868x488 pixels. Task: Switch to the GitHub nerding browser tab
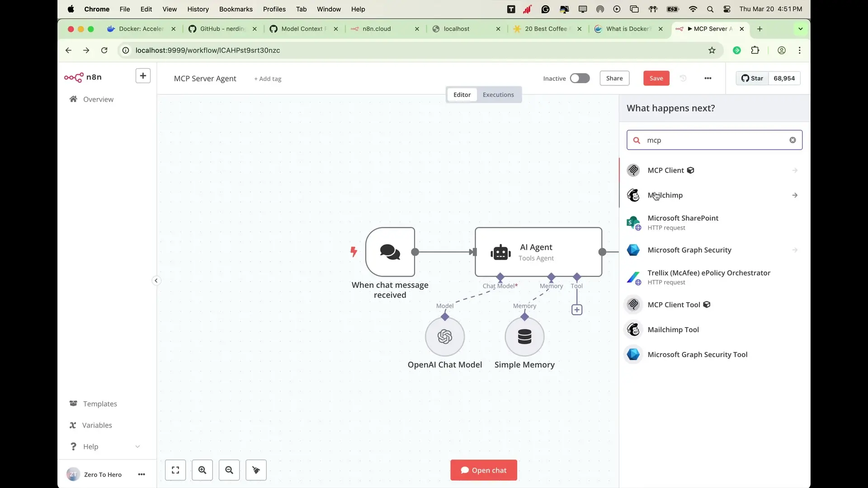point(222,28)
